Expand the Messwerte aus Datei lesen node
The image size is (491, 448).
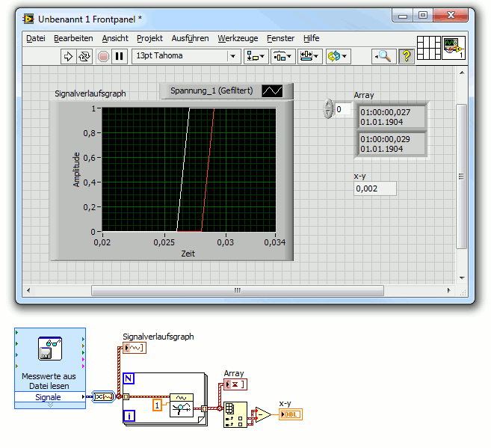[x=50, y=406]
